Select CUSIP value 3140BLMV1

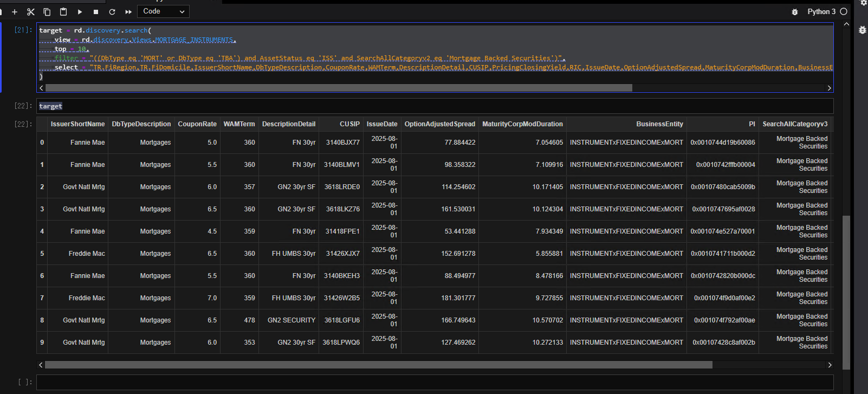[341, 165]
